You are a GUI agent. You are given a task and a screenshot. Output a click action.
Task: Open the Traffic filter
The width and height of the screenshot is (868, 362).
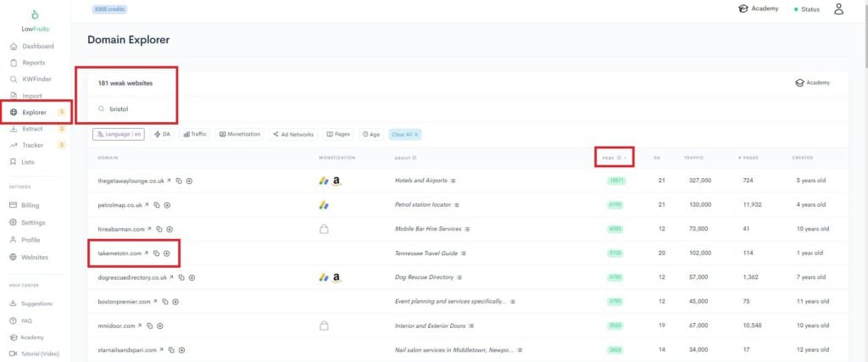click(195, 135)
